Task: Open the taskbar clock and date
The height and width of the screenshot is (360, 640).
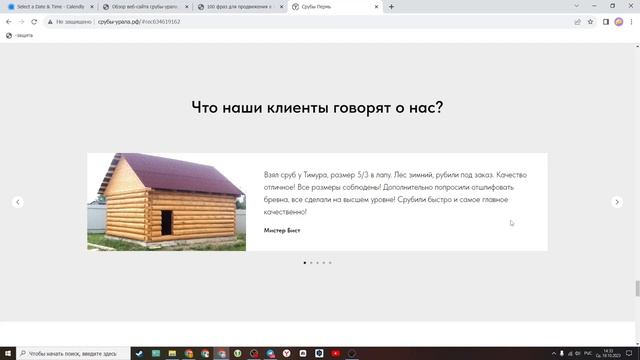Action: tap(608, 353)
